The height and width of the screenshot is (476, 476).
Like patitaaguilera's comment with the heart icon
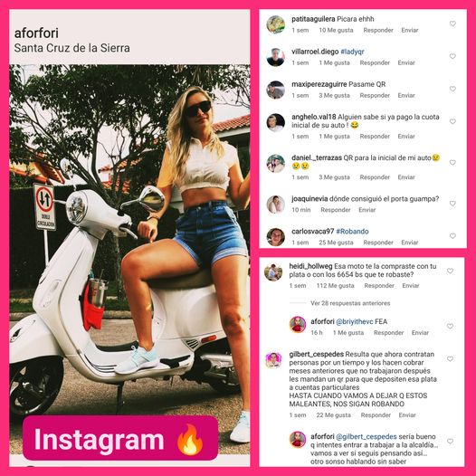[x=452, y=24]
